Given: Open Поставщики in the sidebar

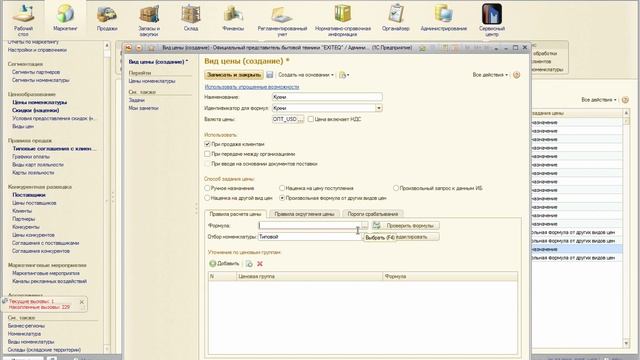Looking at the screenshot, I should (x=29, y=195).
